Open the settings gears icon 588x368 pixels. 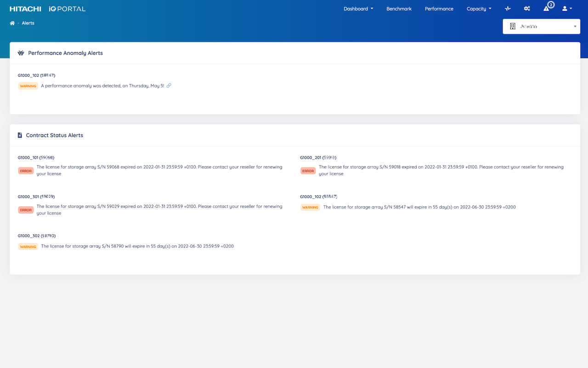pos(527,9)
